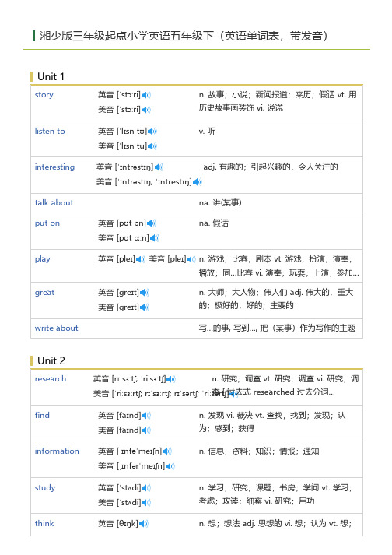Select British phonetic text [greɪt]
Viewport: 392px width, 555px height.
[x=128, y=293]
